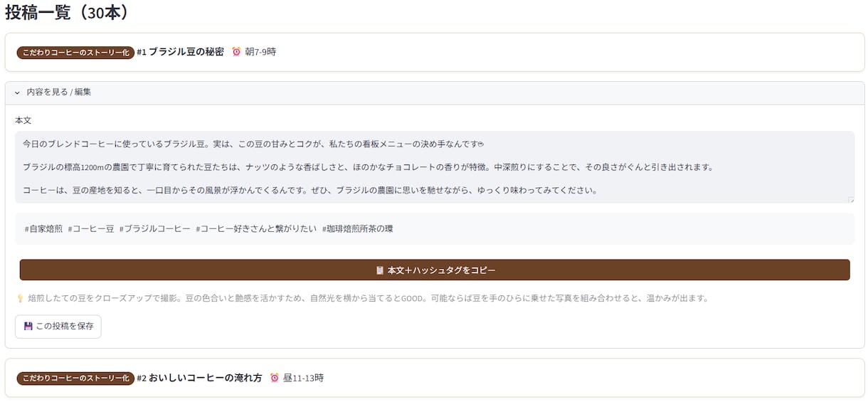Click the hashtag #コーヒー好きさんと繋がりたい
The image size is (868, 402).
256,229
